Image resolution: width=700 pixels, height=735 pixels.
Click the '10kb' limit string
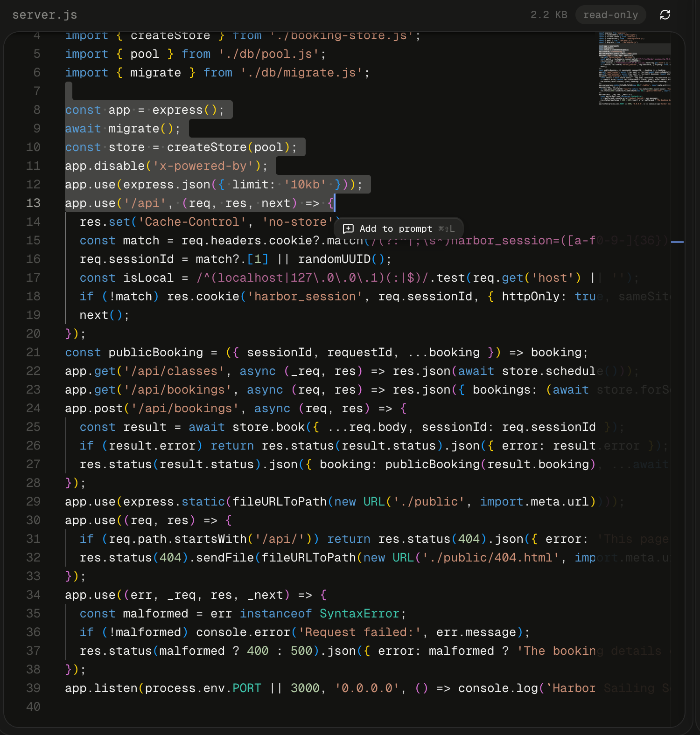305,185
